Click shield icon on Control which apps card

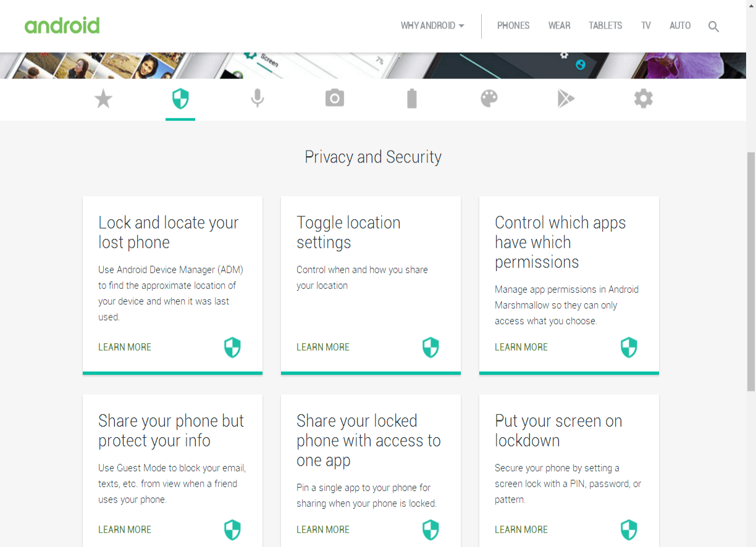point(629,348)
